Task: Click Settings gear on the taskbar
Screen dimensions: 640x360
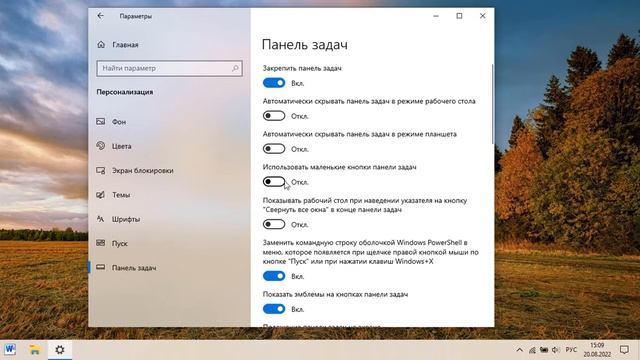Action: [60, 349]
